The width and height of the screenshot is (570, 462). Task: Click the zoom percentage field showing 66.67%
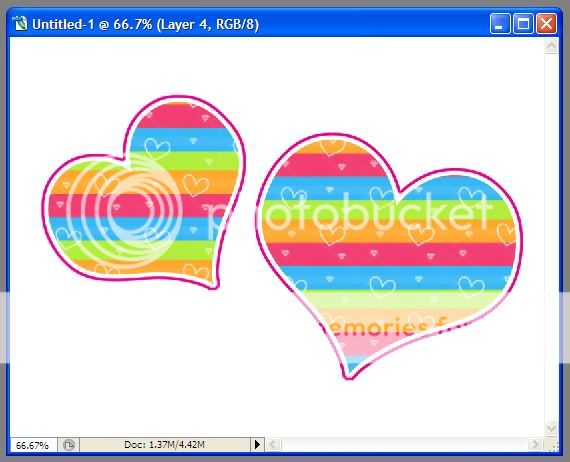[x=33, y=445]
